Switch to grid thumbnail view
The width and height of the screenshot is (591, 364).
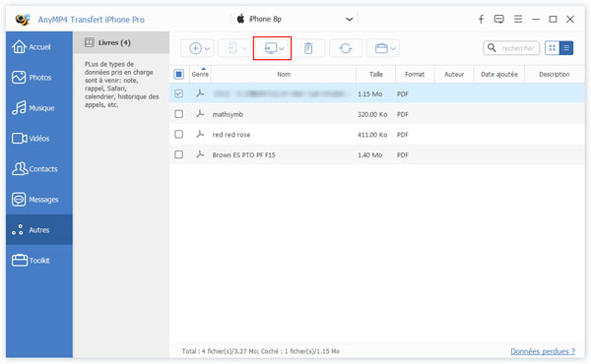(553, 48)
